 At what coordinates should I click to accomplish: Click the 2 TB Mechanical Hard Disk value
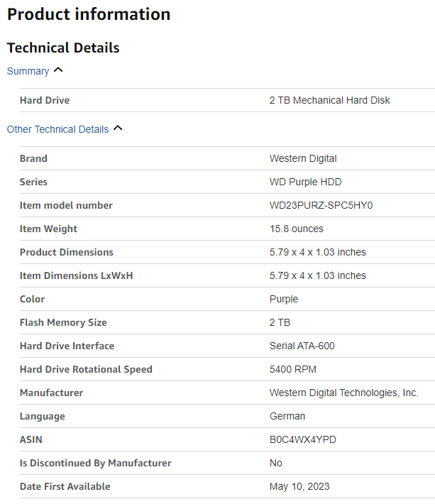pyautogui.click(x=329, y=100)
